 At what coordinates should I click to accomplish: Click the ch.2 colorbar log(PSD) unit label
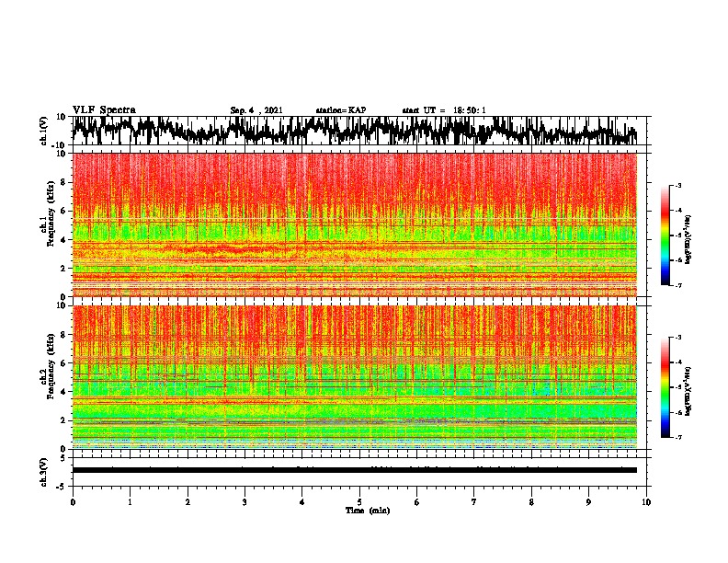pos(688,391)
